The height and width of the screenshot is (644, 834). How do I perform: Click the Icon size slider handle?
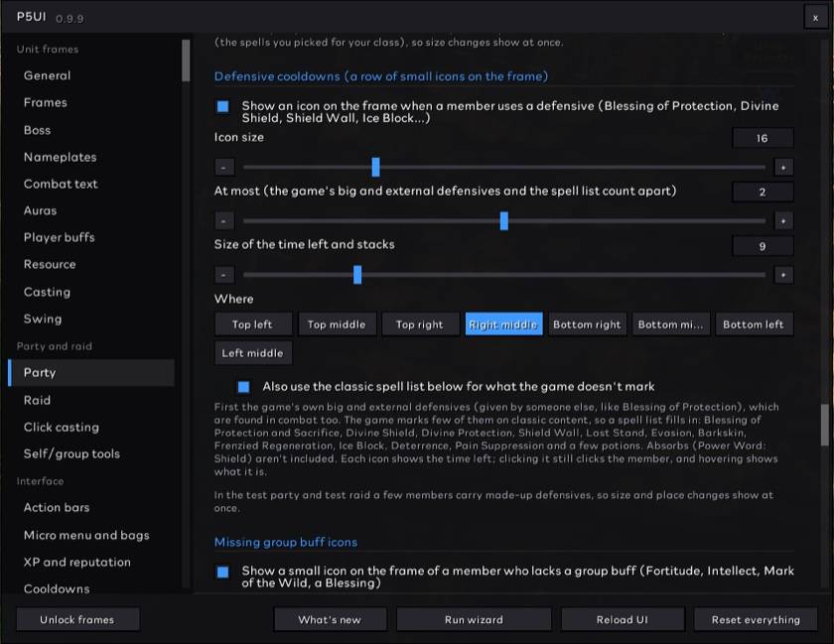pyautogui.click(x=376, y=167)
